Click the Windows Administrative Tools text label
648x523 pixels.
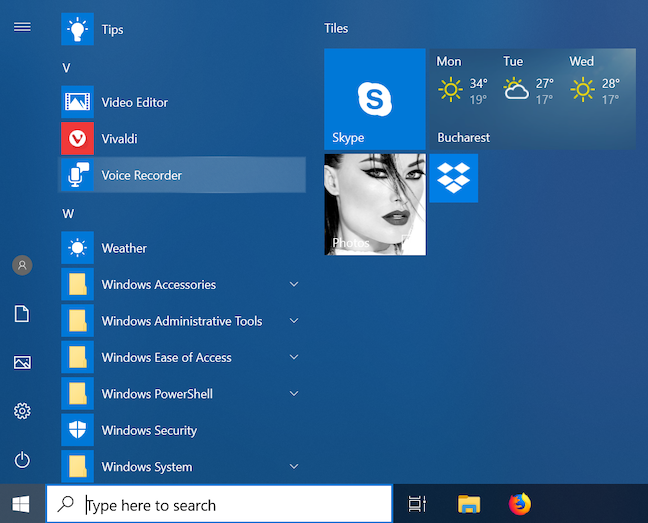[182, 321]
